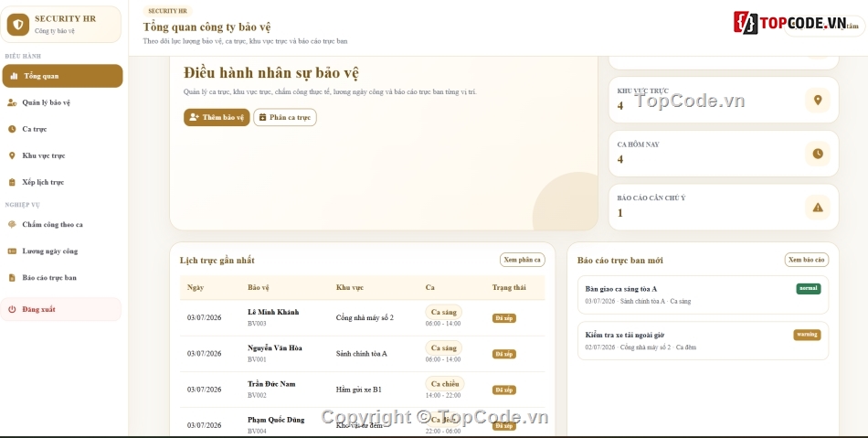Click the Phân ca trực button
868x438 pixels.
pyautogui.click(x=285, y=117)
